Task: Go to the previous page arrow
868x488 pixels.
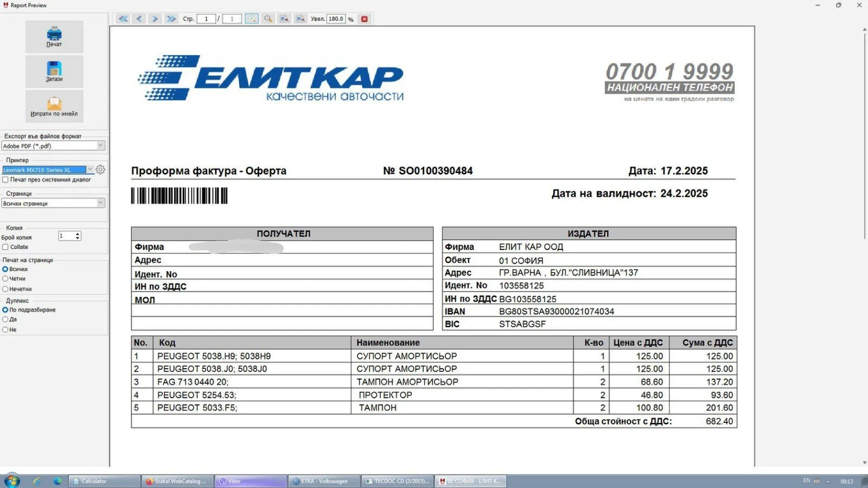Action: pyautogui.click(x=139, y=19)
